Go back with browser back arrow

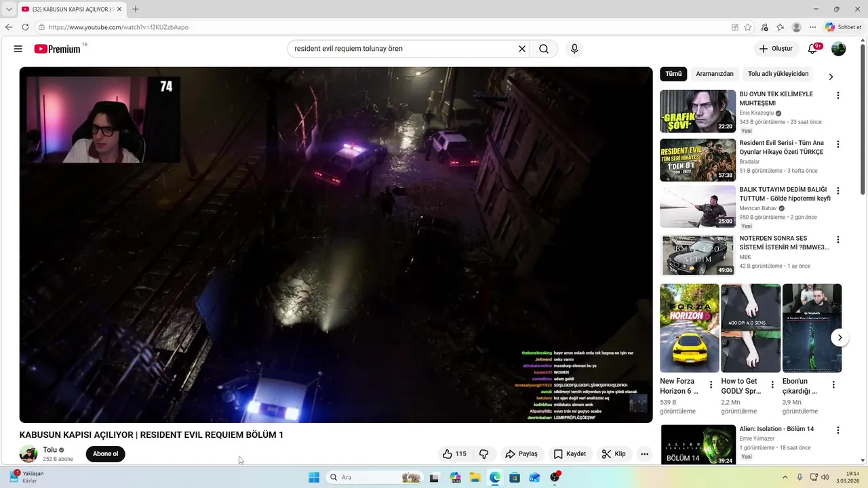[x=9, y=27]
